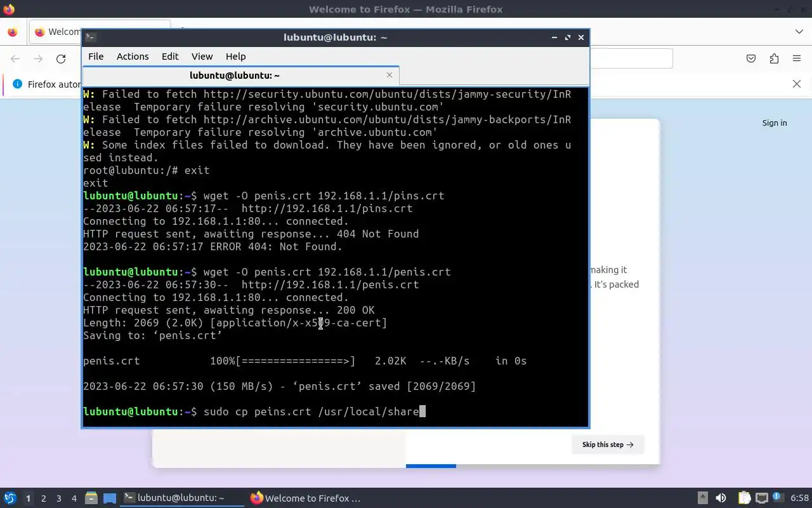This screenshot has height=508, width=812.
Task: Click the Sign in link in Firefox
Action: 775,123
